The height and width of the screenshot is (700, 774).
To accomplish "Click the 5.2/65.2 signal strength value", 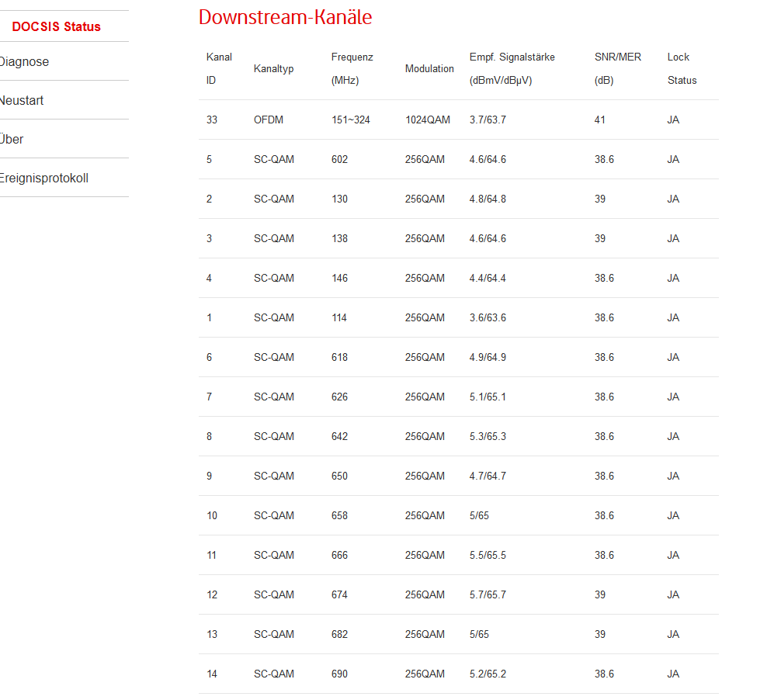I will (x=488, y=674).
